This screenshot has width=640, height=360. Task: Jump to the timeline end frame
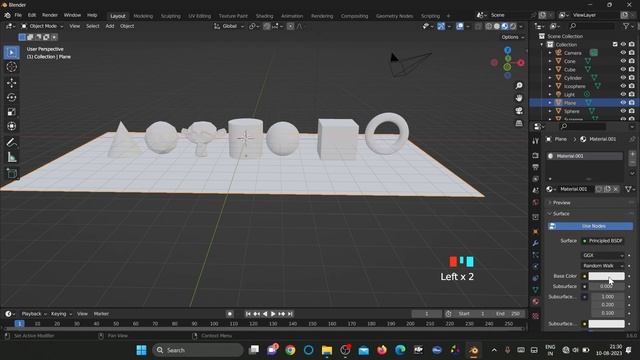point(290,314)
